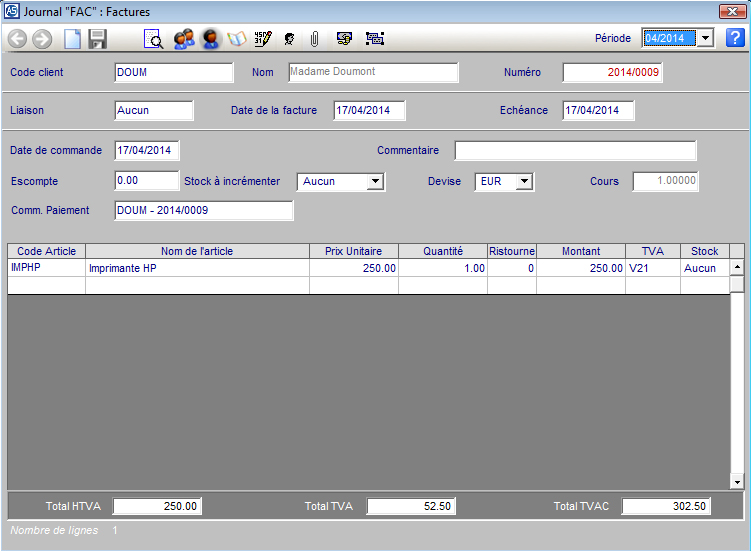751x551 pixels.
Task: Select the Imprimante HP article row
Action: (197, 268)
